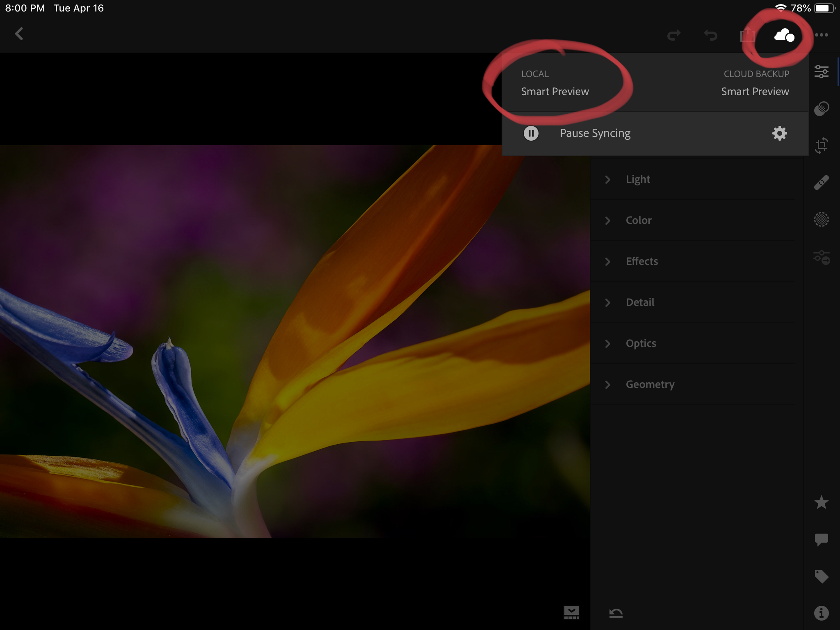The image size is (840, 630).
Task: Open the star rating panel
Action: click(822, 502)
